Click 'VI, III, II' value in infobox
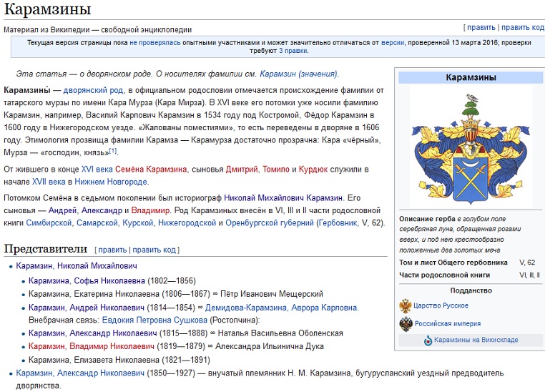 point(529,275)
